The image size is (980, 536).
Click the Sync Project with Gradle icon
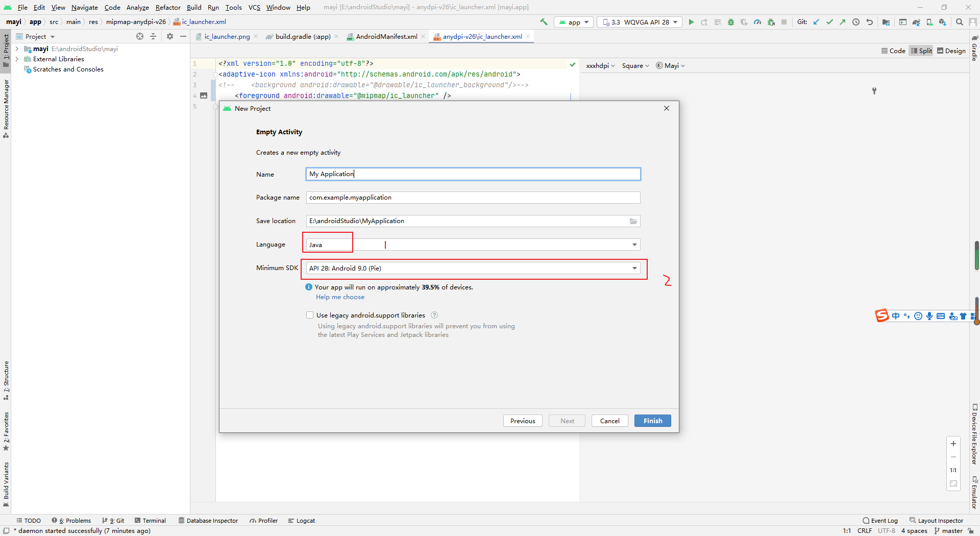pos(916,22)
